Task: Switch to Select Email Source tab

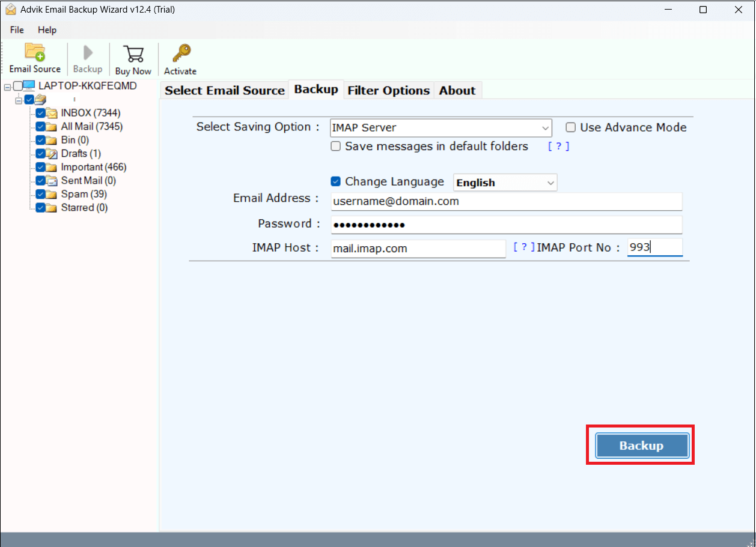Action: point(225,91)
